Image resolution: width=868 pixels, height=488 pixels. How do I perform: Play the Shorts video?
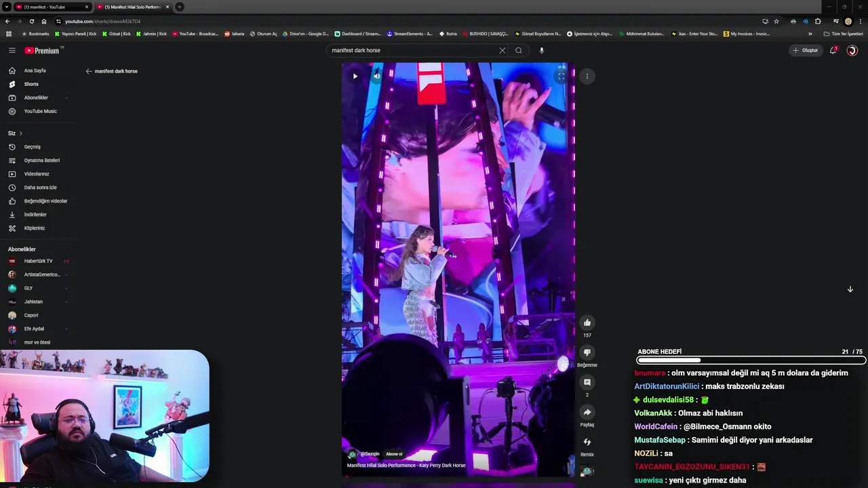pyautogui.click(x=355, y=76)
